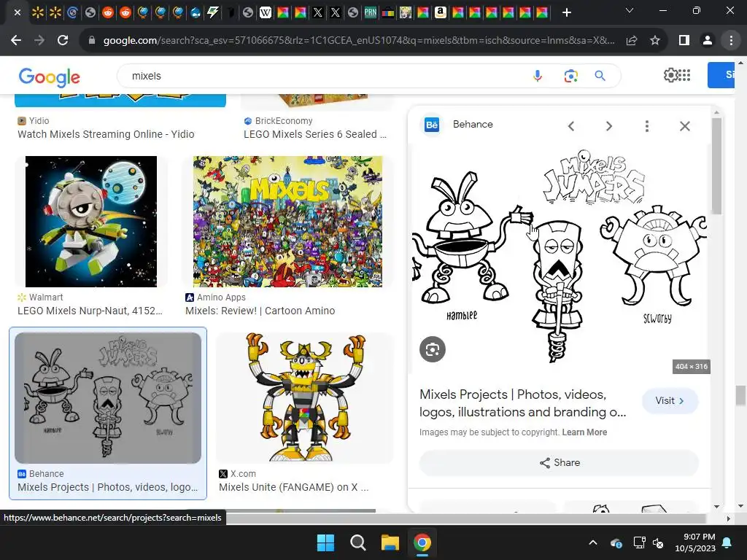Close the Behance image preview panel
747x560 pixels.
point(684,126)
